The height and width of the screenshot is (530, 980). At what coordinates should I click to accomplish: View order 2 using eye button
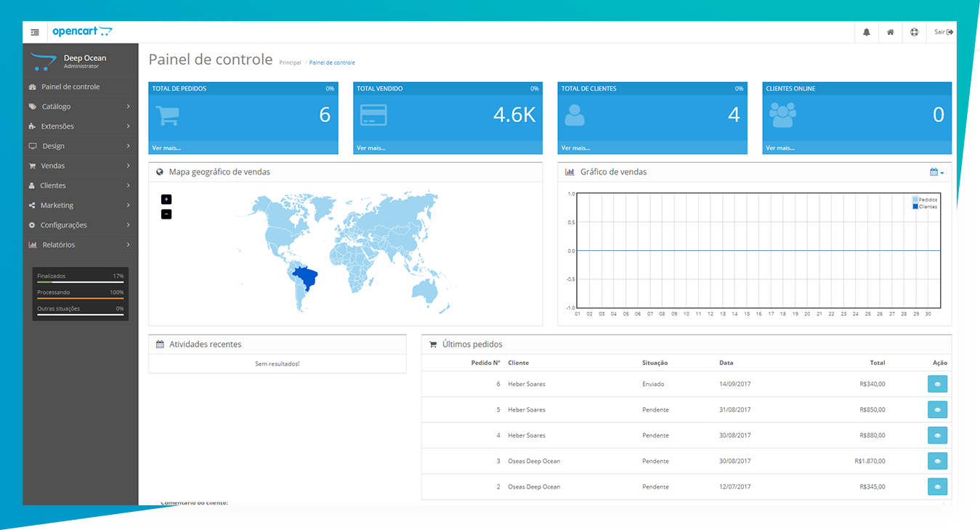pos(937,487)
